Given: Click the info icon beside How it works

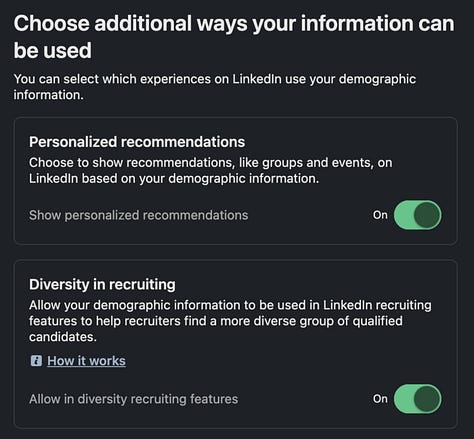Looking at the screenshot, I should point(36,361).
